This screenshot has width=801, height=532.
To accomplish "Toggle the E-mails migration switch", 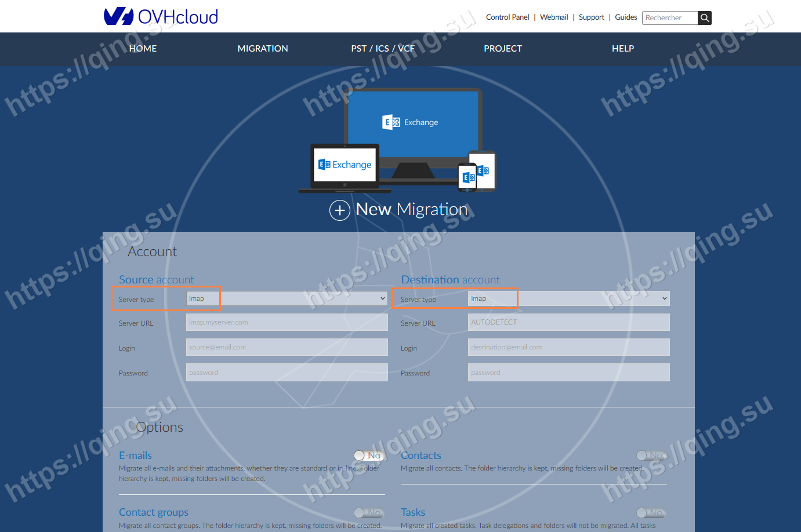I will click(369, 456).
